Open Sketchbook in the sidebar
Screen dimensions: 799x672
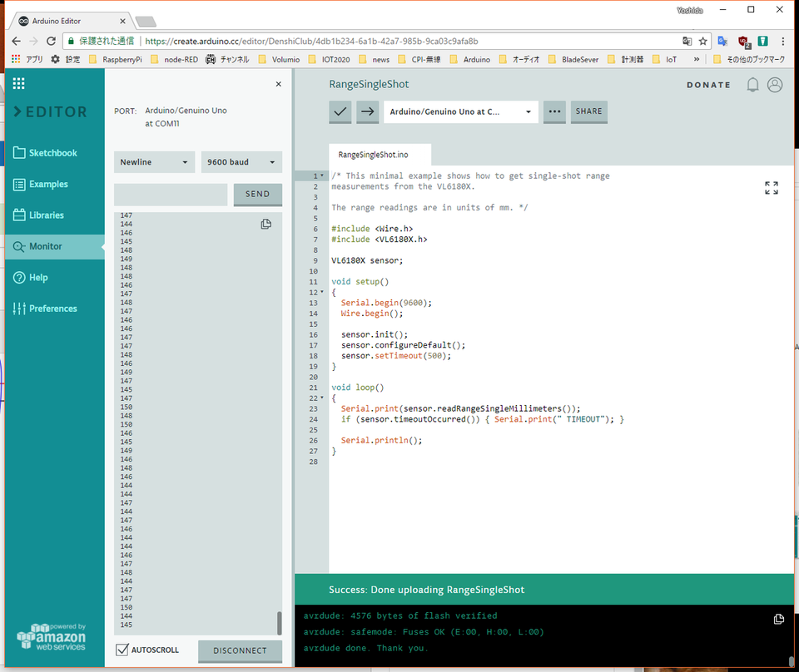click(53, 153)
